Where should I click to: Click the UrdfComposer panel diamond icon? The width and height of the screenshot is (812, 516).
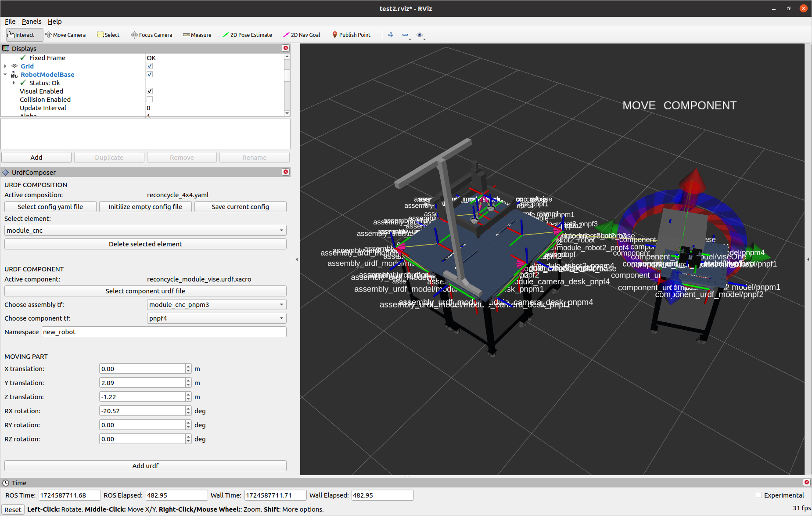coord(6,172)
